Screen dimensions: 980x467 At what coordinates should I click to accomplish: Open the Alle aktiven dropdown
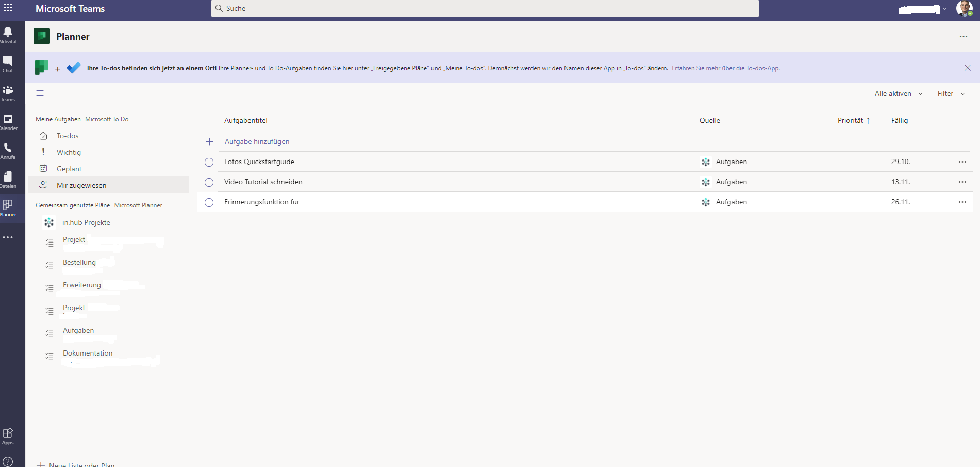tap(898, 93)
